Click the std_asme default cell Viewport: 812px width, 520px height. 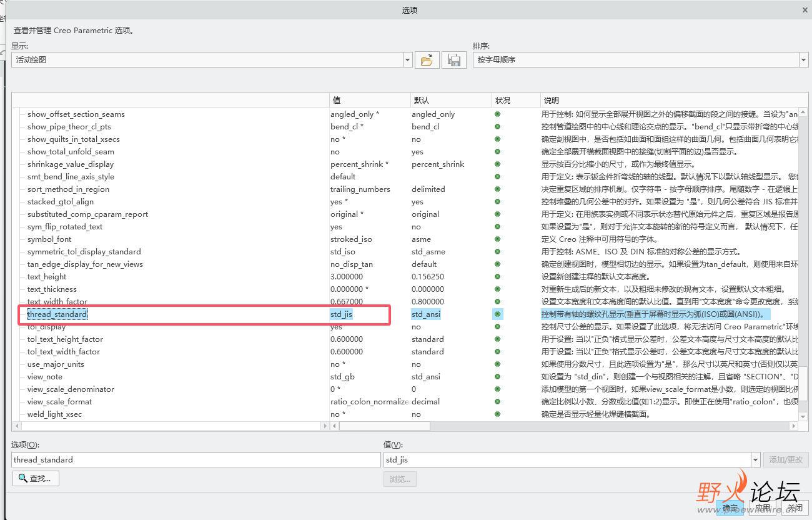[428, 252]
